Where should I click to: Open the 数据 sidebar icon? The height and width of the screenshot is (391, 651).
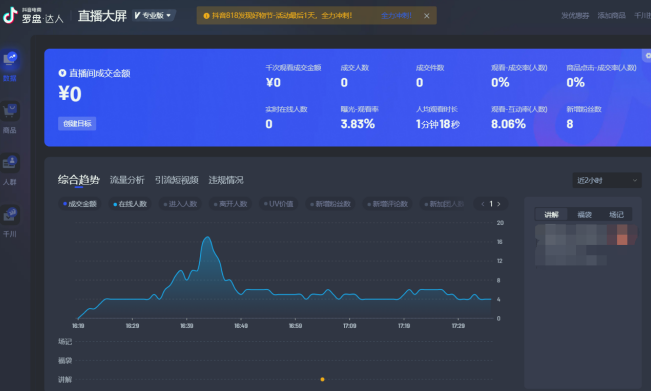click(10, 60)
